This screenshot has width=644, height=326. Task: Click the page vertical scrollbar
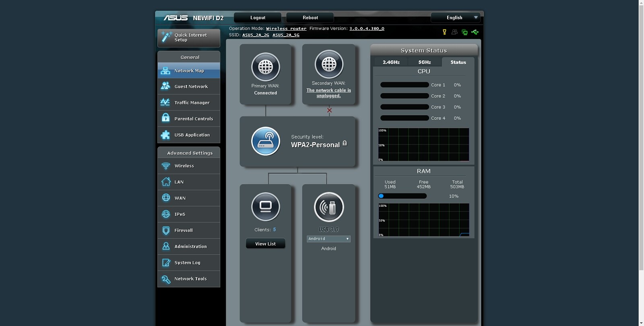click(x=641, y=163)
